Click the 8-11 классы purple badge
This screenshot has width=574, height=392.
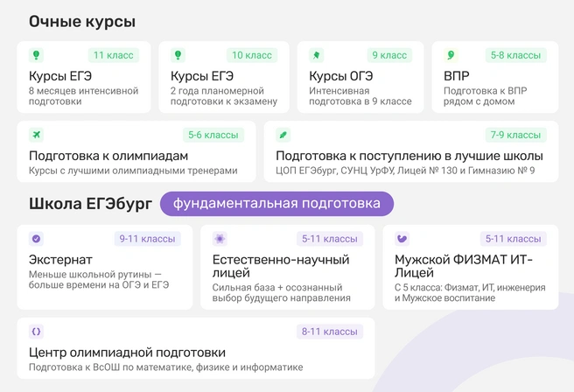point(330,332)
